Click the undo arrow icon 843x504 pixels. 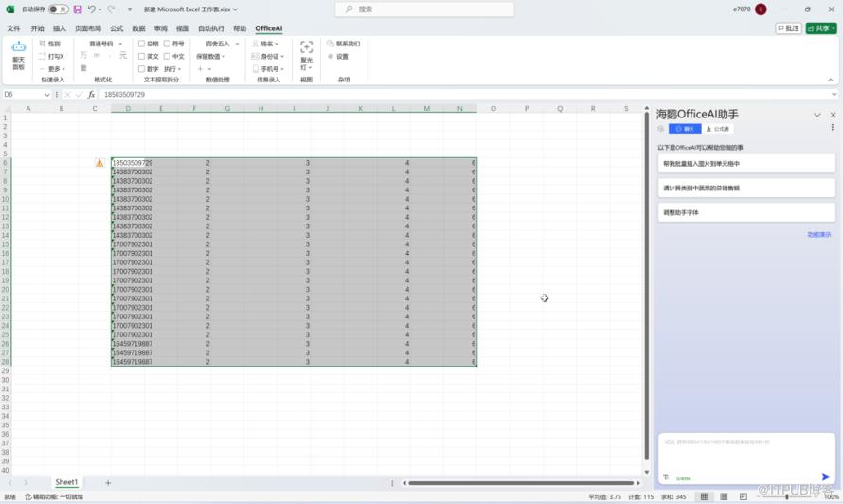pos(92,9)
